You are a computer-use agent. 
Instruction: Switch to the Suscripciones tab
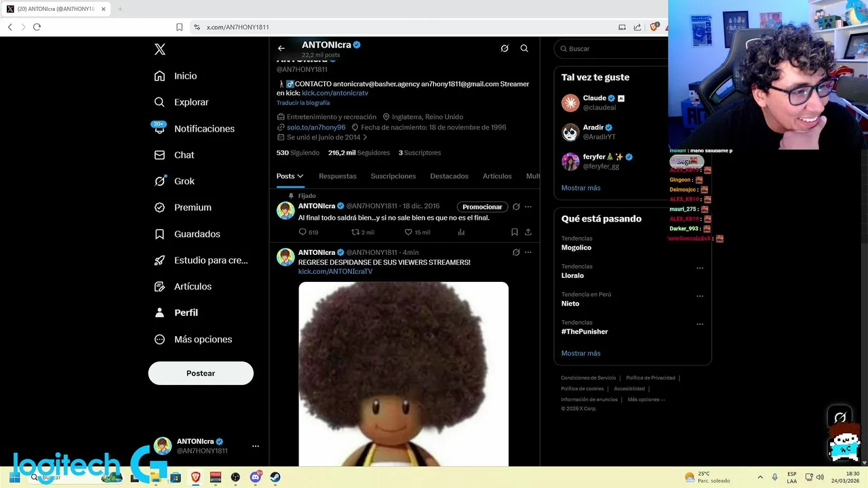(393, 176)
